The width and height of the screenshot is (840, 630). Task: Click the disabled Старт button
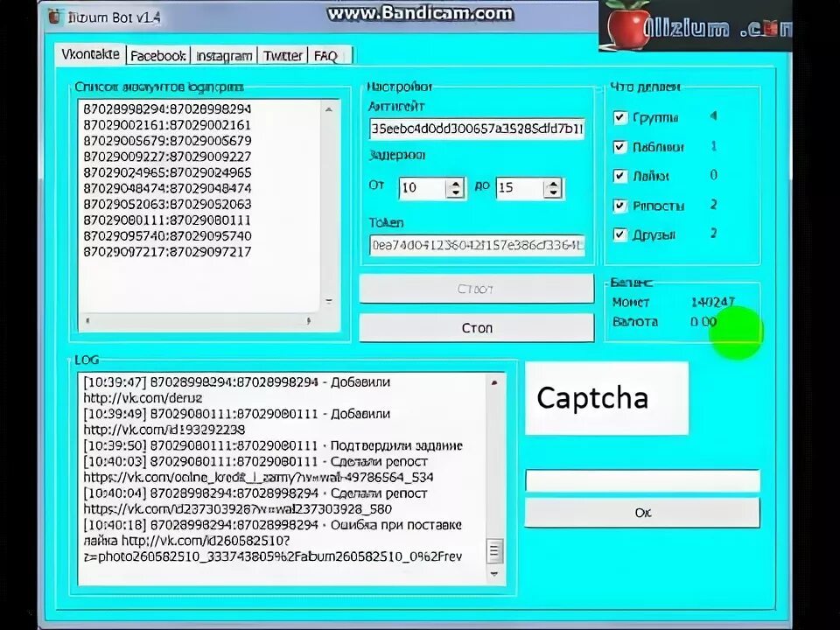[476, 289]
